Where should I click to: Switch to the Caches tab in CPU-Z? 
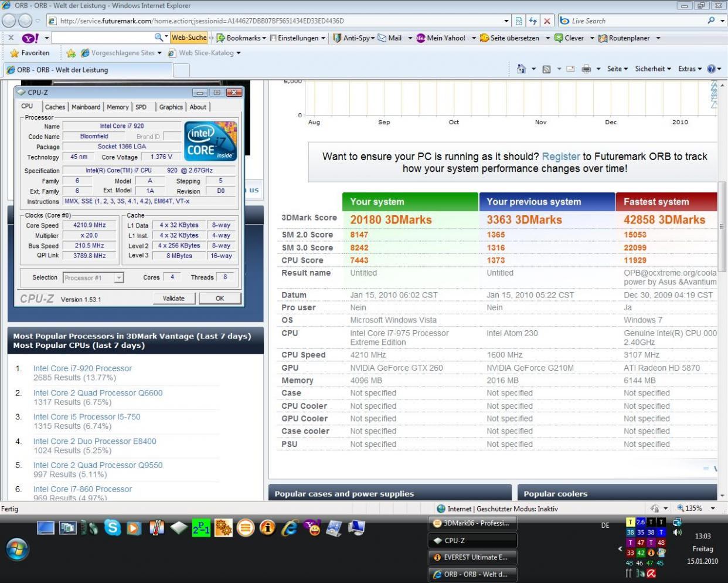(x=55, y=107)
